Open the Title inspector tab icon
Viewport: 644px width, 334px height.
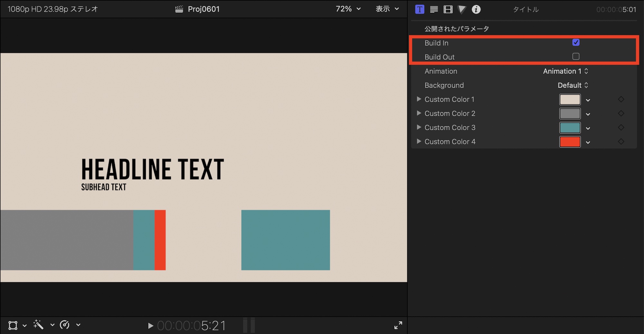(420, 9)
